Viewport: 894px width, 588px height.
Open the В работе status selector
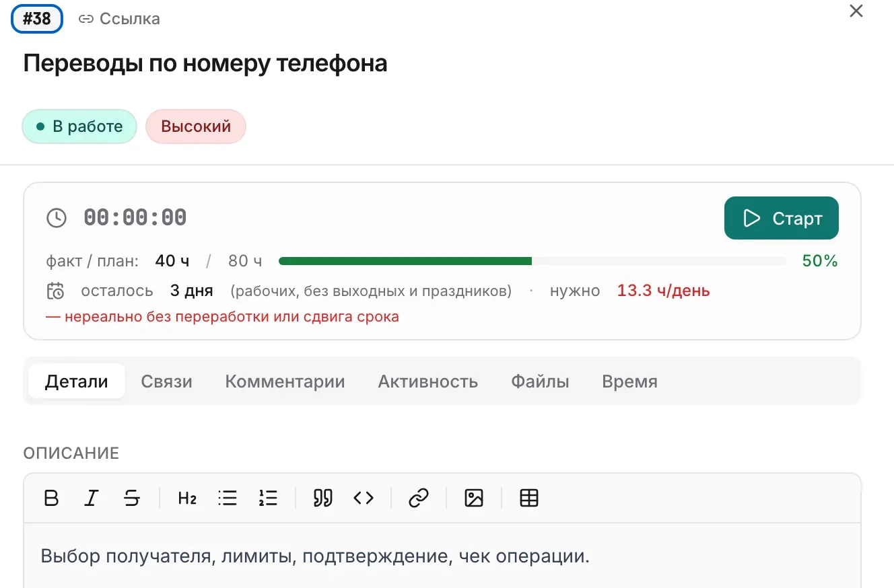tap(79, 126)
